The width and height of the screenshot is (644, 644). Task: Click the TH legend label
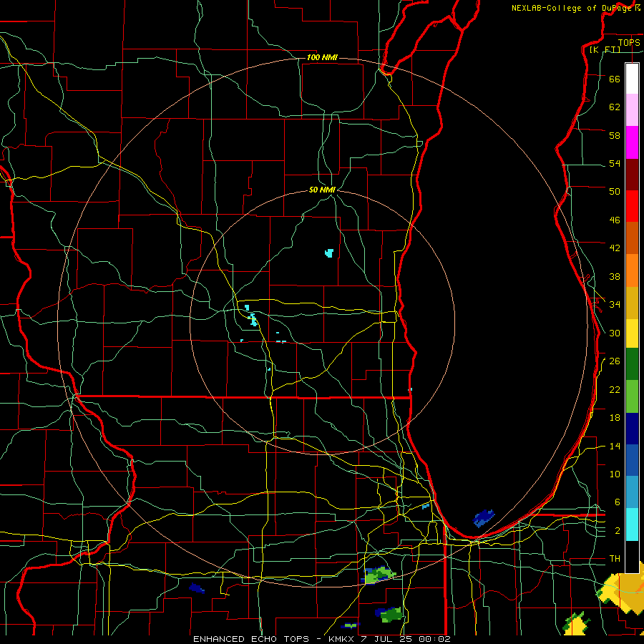pos(615,559)
